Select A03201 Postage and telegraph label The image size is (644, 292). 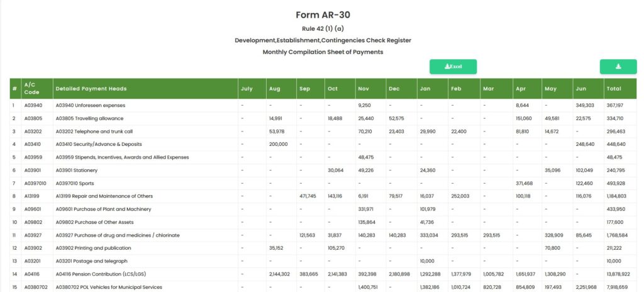[x=92, y=261]
